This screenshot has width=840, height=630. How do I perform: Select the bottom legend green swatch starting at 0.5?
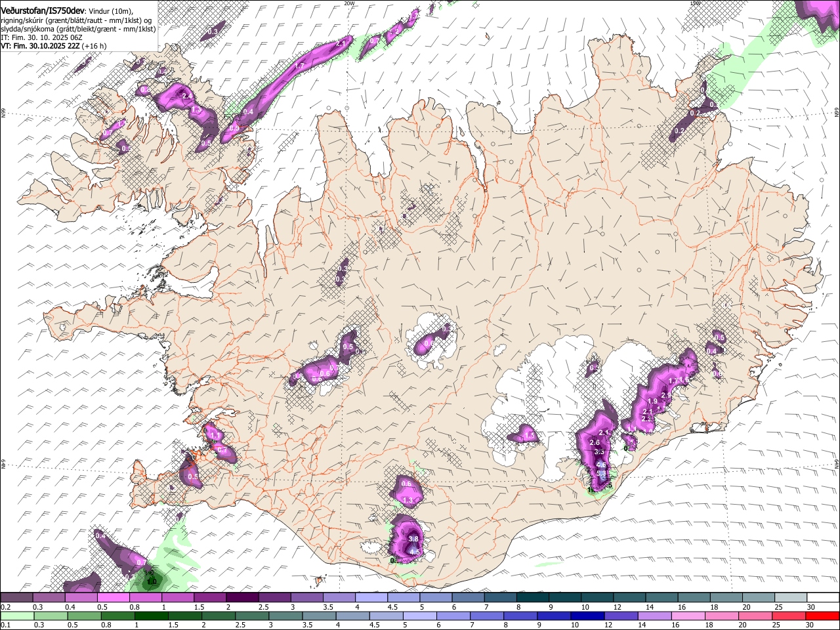pos(84,616)
